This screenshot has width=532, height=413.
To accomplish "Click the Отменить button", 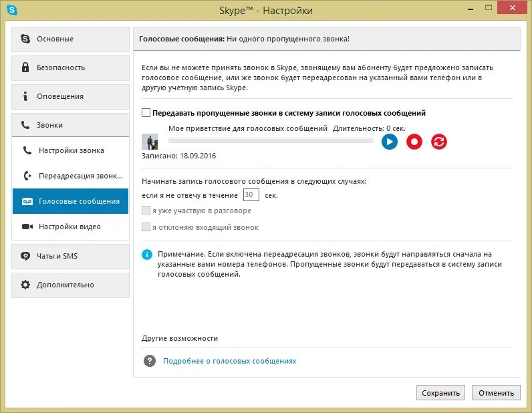I will 496,393.
